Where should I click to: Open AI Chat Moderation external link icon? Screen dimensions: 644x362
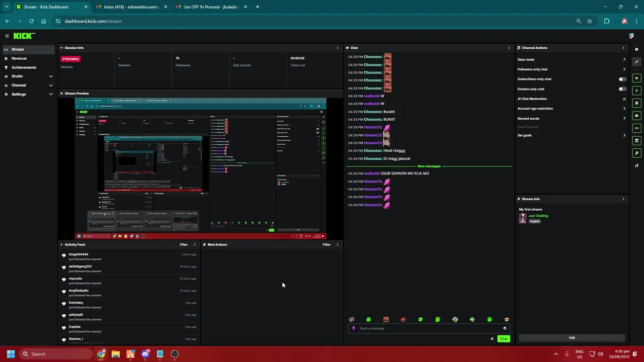(x=624, y=99)
